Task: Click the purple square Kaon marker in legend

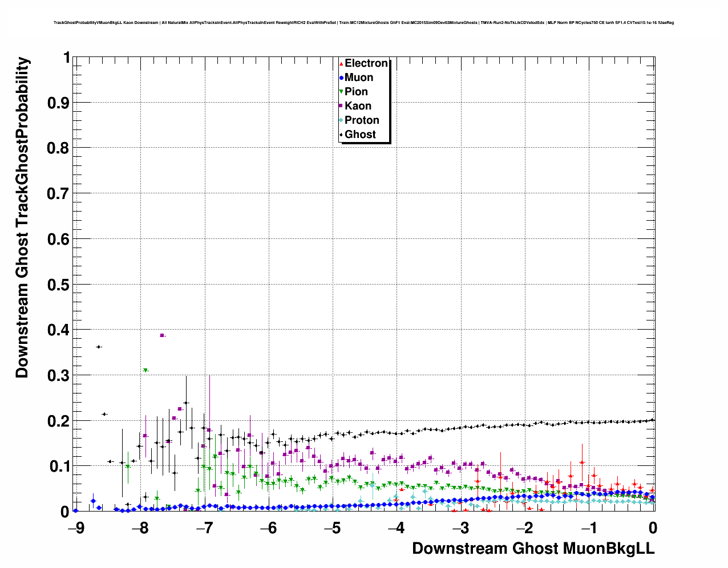Action: coord(341,106)
